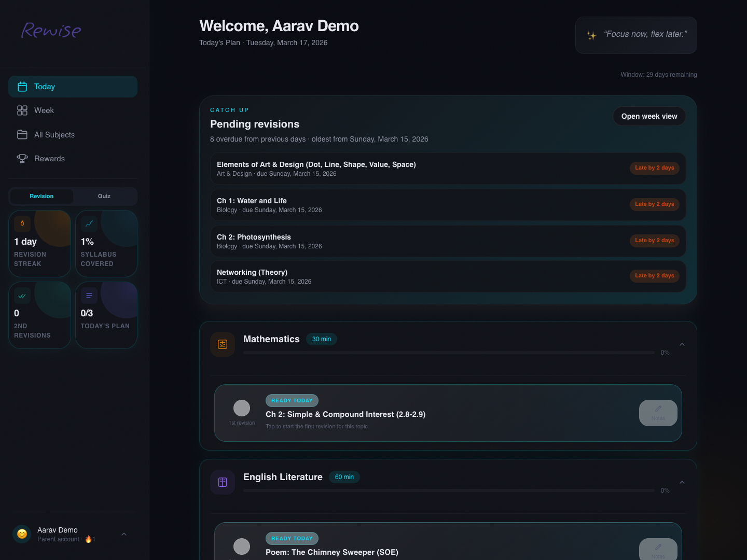The height and width of the screenshot is (560, 747).
Task: Click the Rewise logo
Action: pyautogui.click(x=51, y=31)
